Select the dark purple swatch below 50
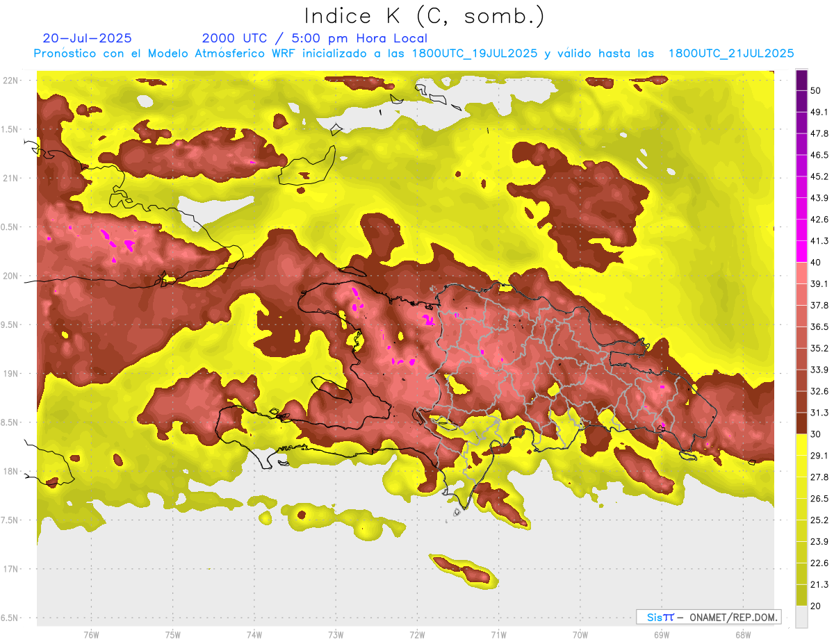 801,101
